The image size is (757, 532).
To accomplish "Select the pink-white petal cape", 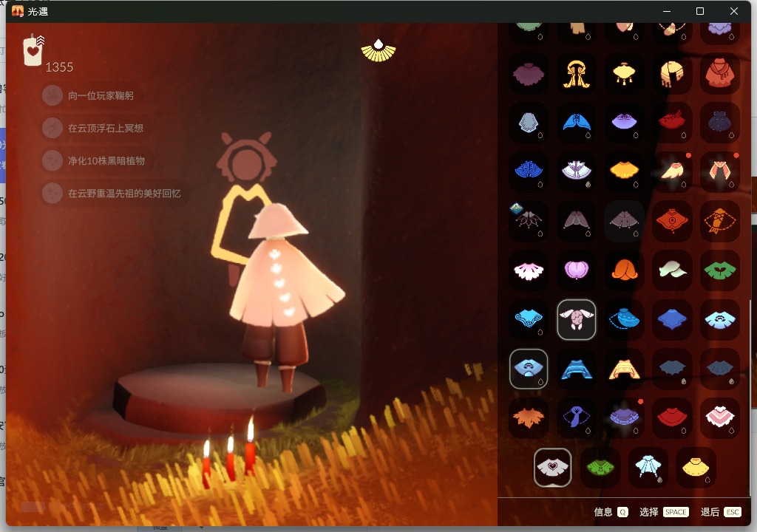I will 529,271.
